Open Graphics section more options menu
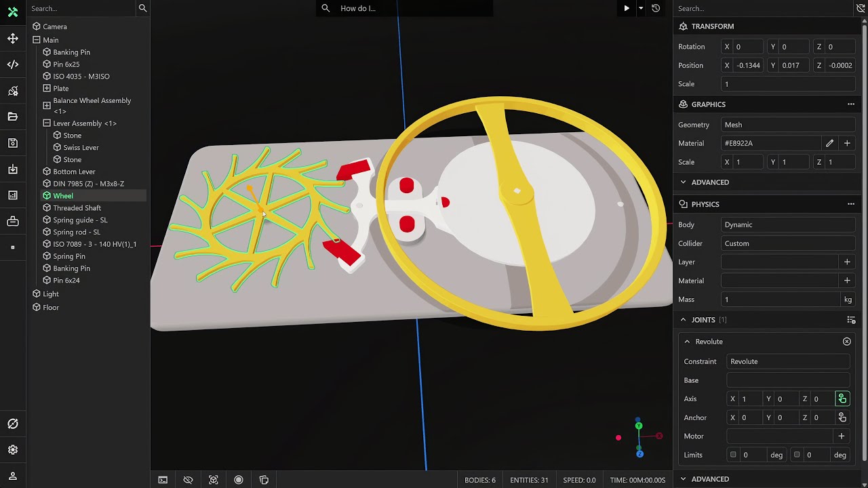Screen dimensions: 868x488 pos(850,104)
